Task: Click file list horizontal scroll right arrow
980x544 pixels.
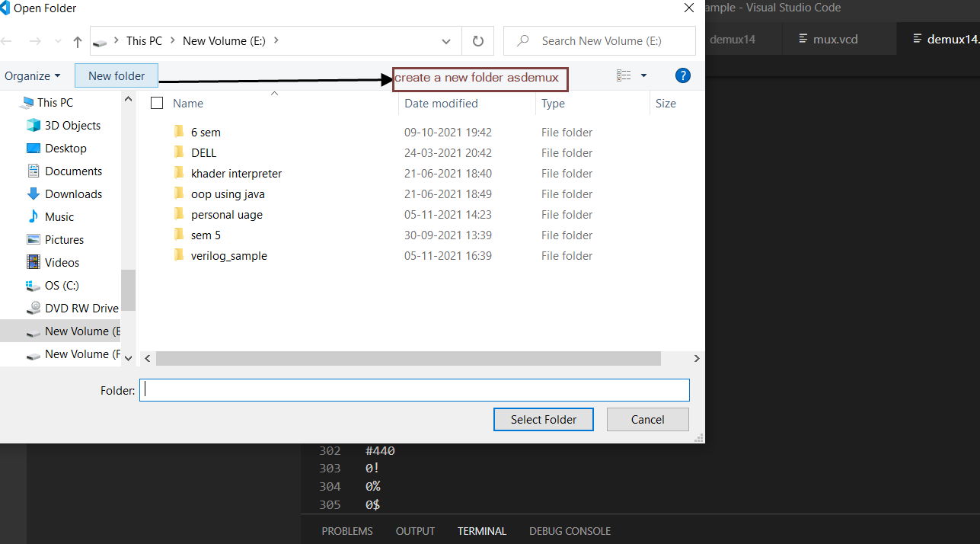Action: (697, 358)
